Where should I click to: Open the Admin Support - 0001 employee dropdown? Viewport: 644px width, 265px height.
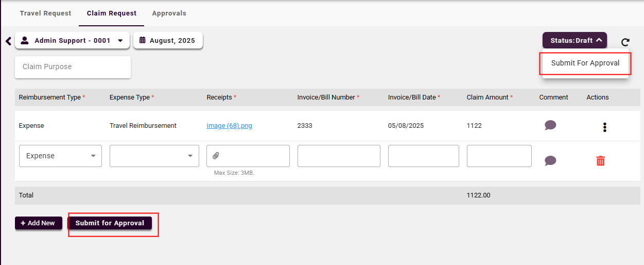click(72, 40)
